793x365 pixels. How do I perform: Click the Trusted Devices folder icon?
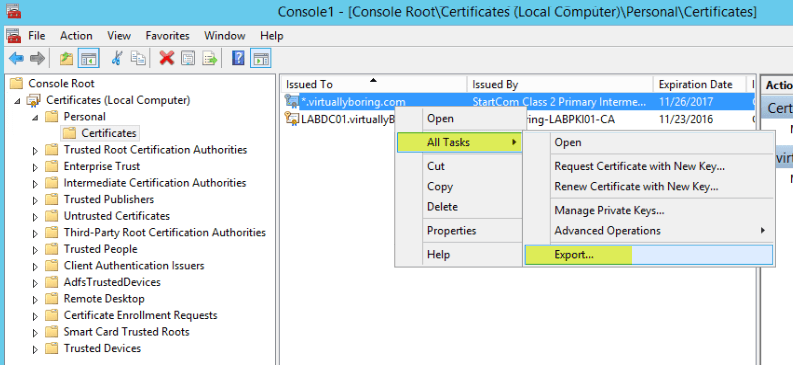click(52, 348)
